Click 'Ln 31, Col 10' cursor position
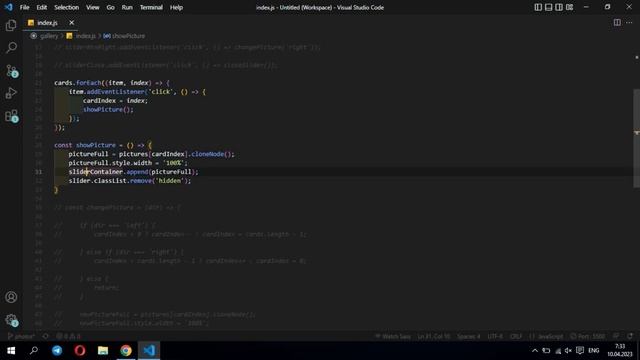 pyautogui.click(x=433, y=337)
